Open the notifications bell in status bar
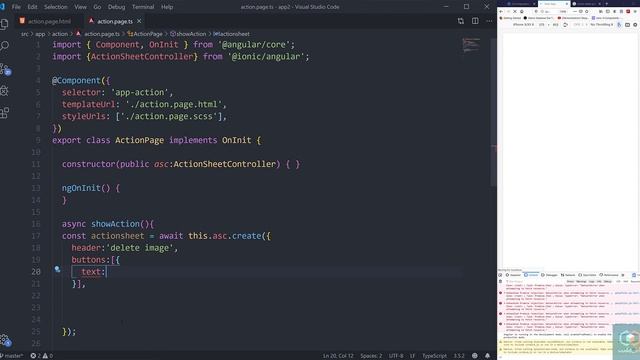 click(x=487, y=356)
